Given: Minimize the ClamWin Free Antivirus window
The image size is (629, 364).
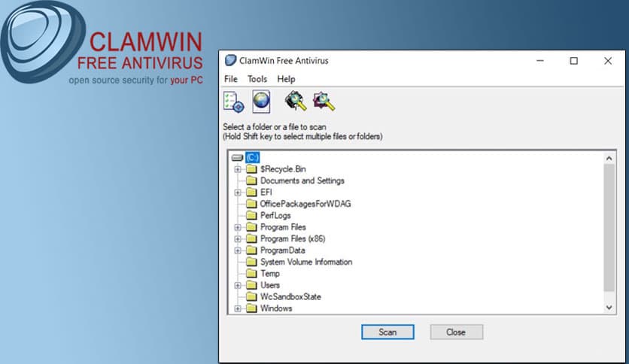Looking at the screenshot, I should (x=540, y=60).
